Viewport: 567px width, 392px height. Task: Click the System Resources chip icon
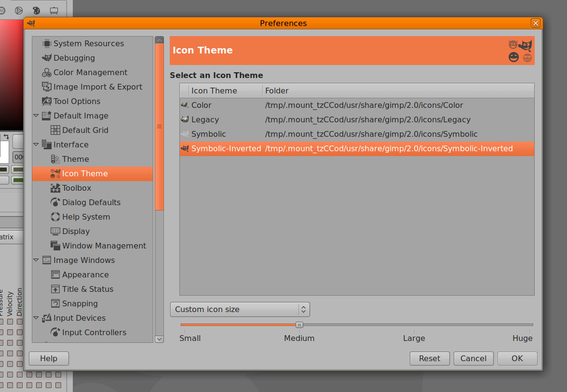47,43
